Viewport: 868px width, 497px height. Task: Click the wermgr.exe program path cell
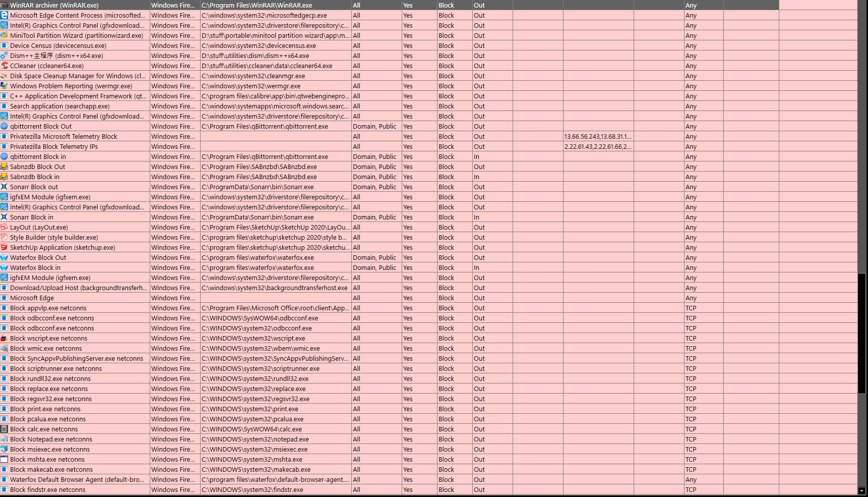[x=276, y=86]
